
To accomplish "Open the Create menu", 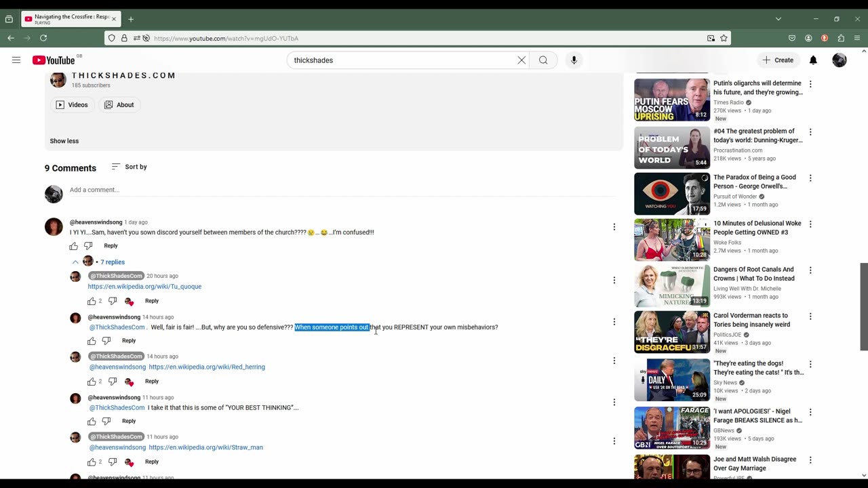I will 778,60.
